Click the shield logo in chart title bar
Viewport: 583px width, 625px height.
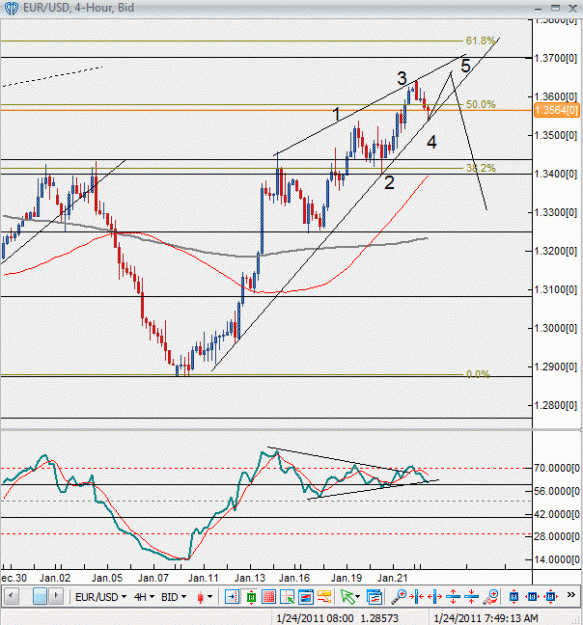tap(11, 8)
